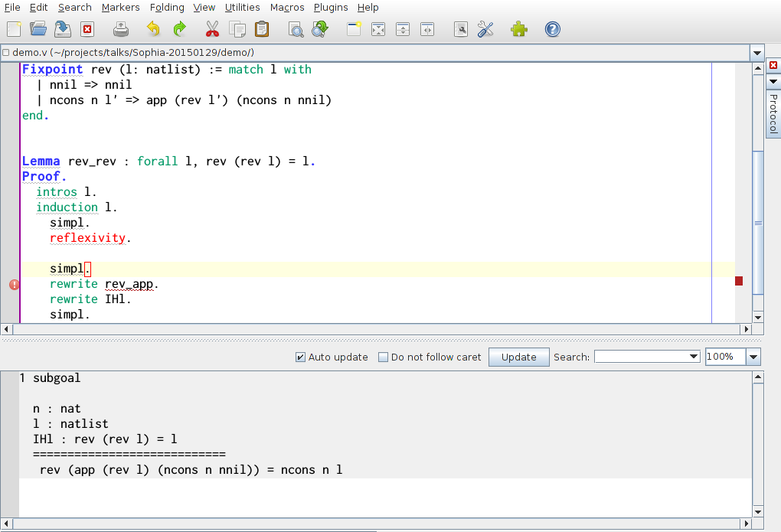Viewport: 781px width, 532px height.
Task: Enable Do not follow caret checkbox
Action: [384, 357]
